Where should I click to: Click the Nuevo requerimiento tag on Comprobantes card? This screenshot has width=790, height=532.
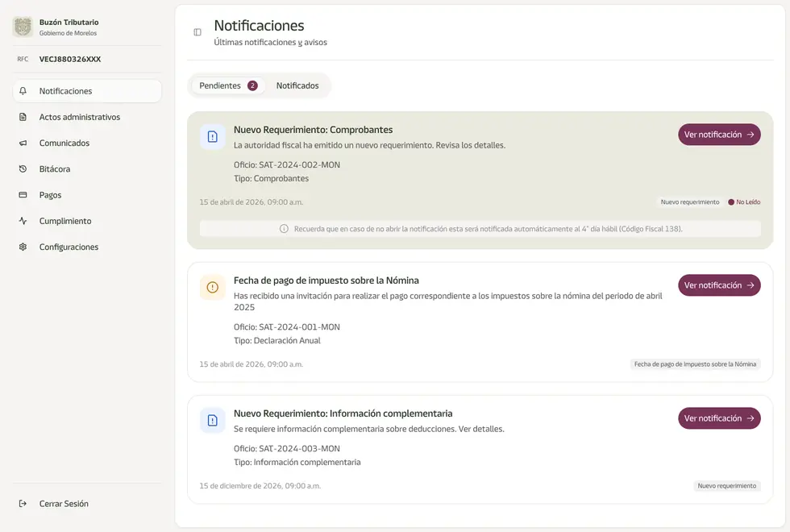[690, 202]
